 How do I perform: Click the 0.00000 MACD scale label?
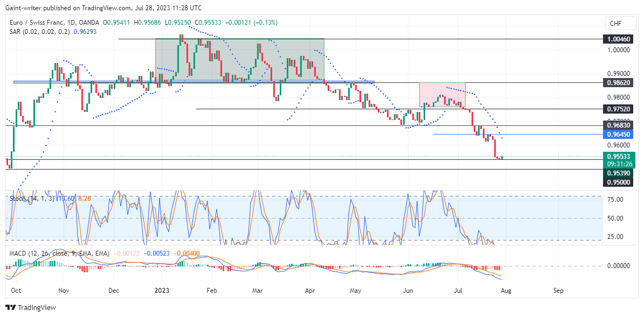pyautogui.click(x=619, y=266)
